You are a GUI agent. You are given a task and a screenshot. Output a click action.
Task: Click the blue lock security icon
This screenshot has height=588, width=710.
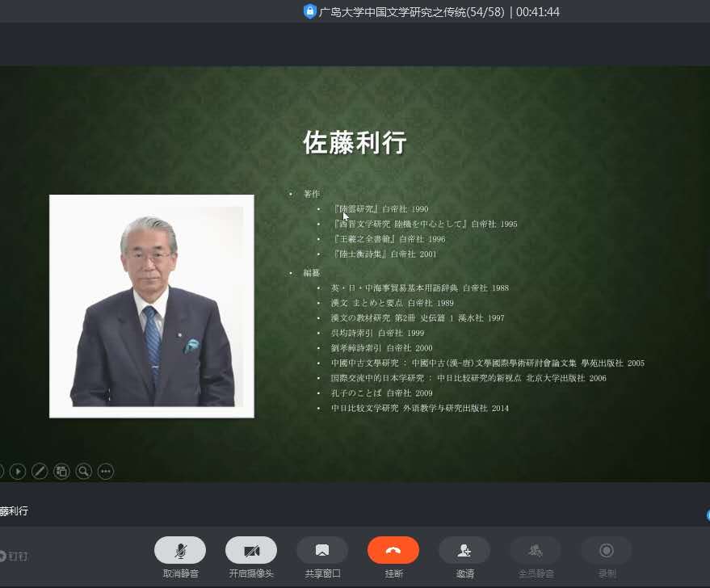[309, 11]
